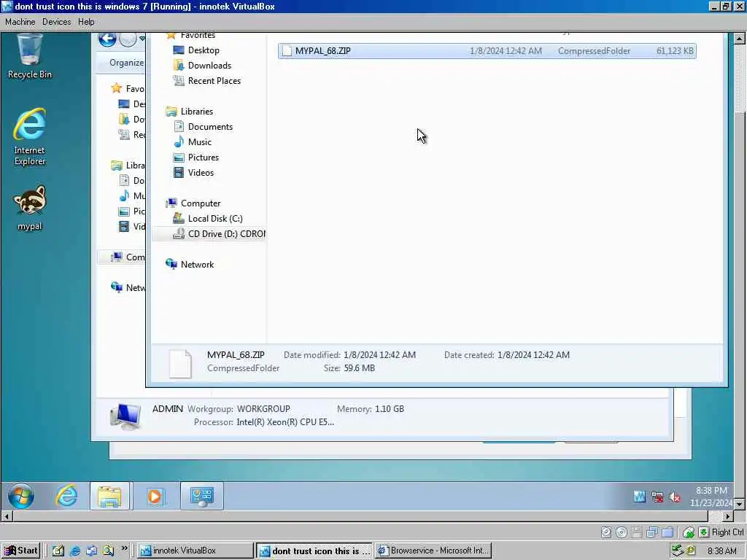Click the Computer icon in rear Explorer sidebar
The image size is (747, 560).
pyautogui.click(x=117, y=257)
